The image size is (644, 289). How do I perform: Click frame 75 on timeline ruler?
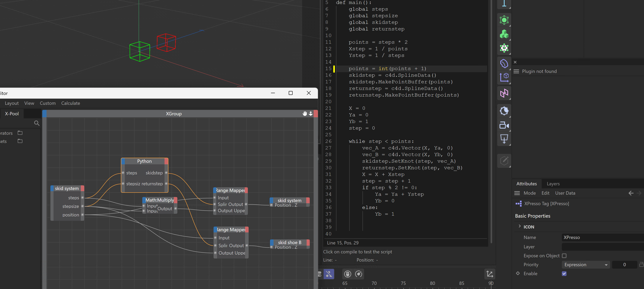[x=403, y=283]
